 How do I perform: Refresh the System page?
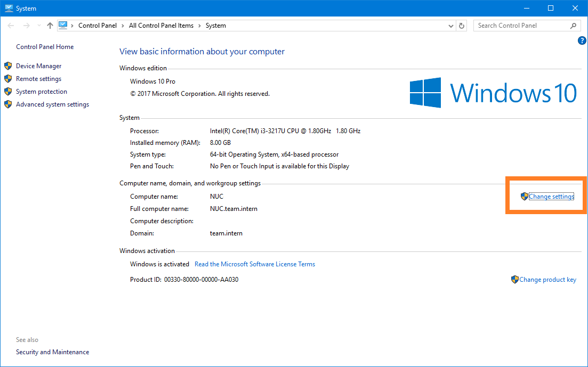tap(462, 26)
